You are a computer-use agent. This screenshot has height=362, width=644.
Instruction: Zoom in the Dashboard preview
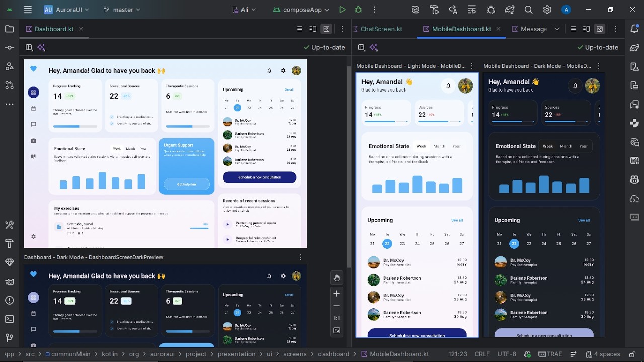coord(337,293)
